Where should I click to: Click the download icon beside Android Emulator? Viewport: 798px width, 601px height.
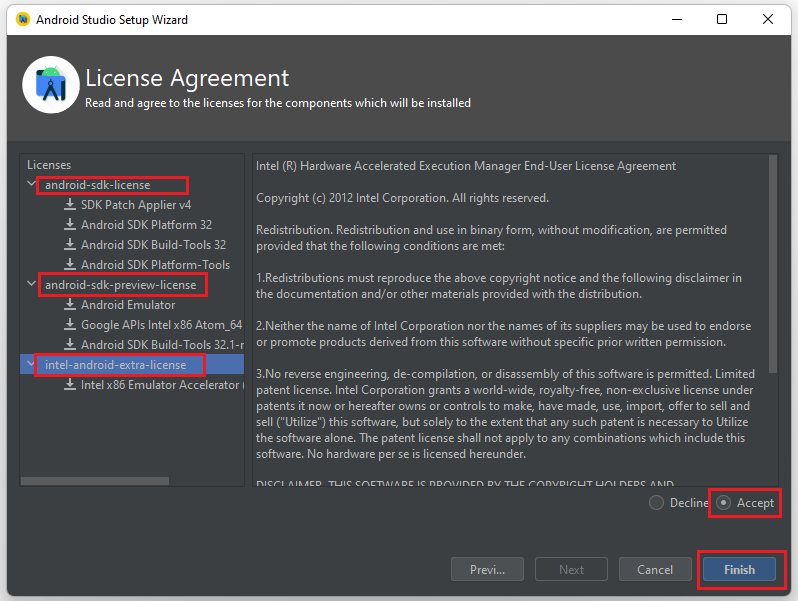coord(70,304)
